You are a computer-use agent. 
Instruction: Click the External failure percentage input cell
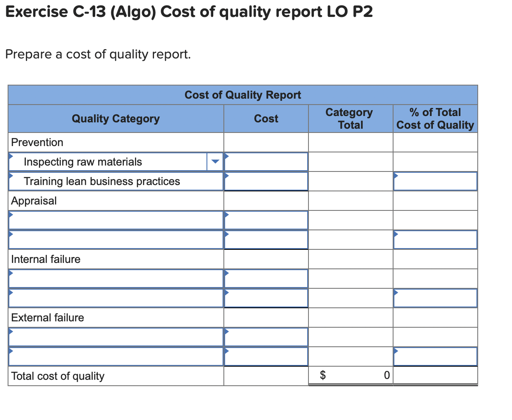click(x=435, y=356)
